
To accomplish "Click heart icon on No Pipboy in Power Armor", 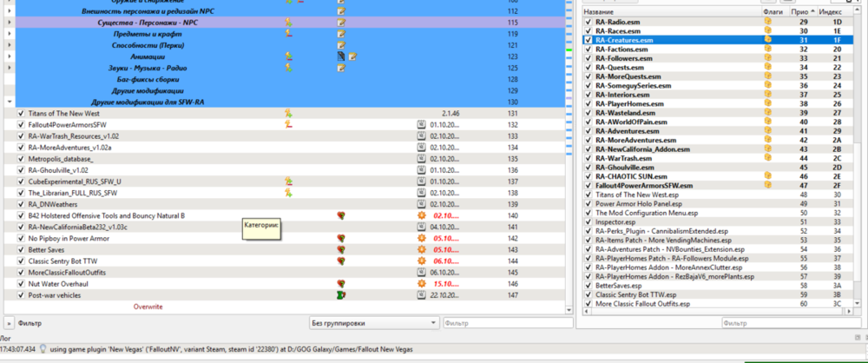I will [x=341, y=238].
